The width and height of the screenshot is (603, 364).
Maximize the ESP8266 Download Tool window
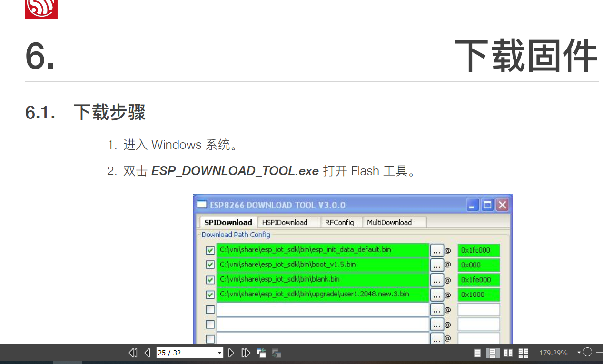tap(487, 205)
